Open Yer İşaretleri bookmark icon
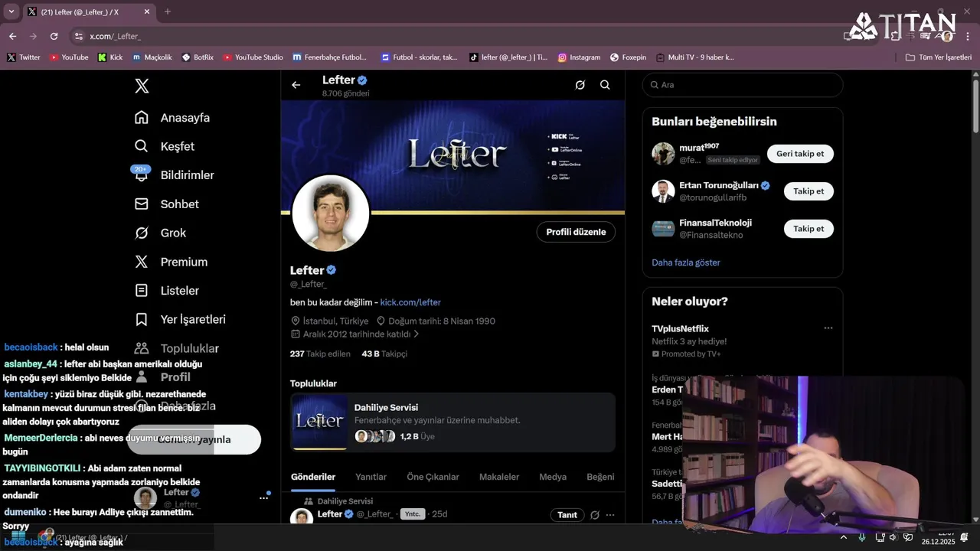The width and height of the screenshot is (980, 551). pyautogui.click(x=142, y=319)
